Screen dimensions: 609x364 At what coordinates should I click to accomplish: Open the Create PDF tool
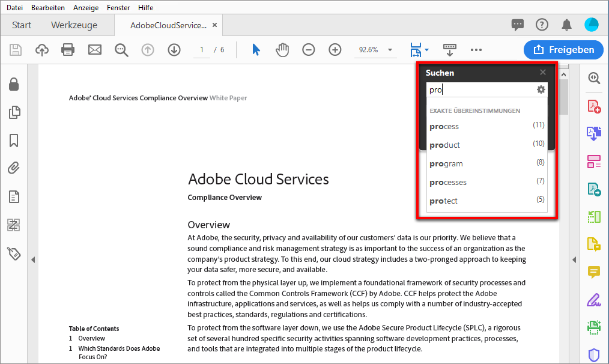click(594, 106)
